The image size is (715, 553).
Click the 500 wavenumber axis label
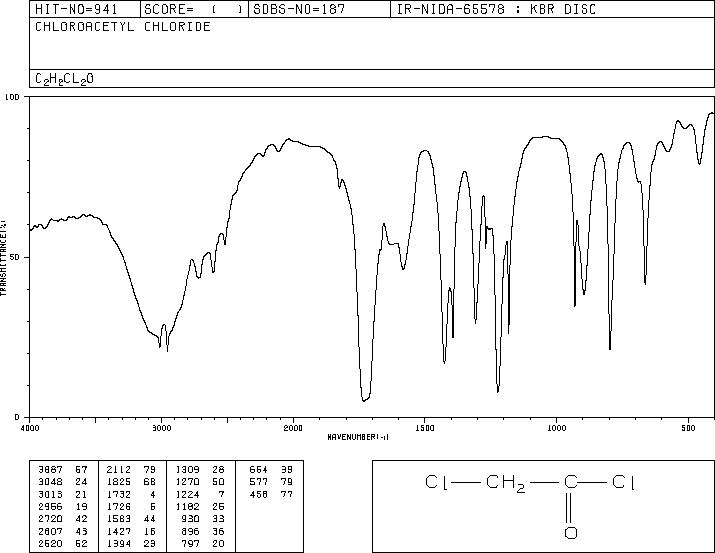click(688, 428)
